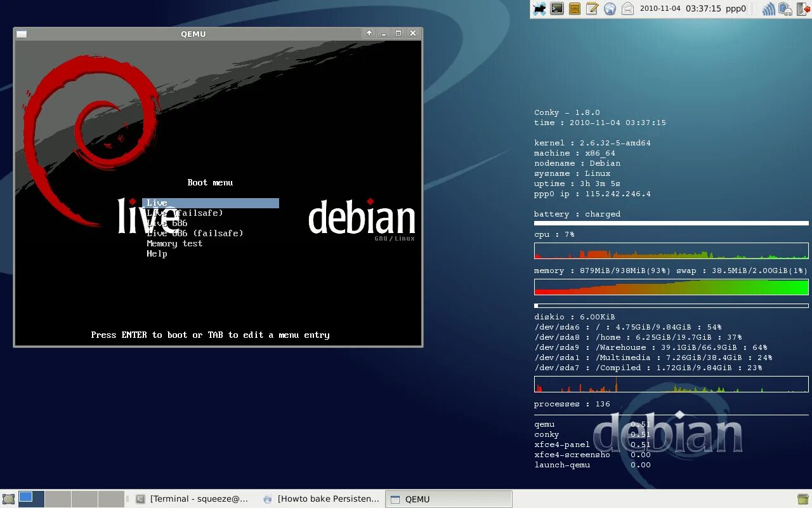Click the nodename : Debian line
Image resolution: width=812 pixels, height=508 pixels.
[577, 163]
